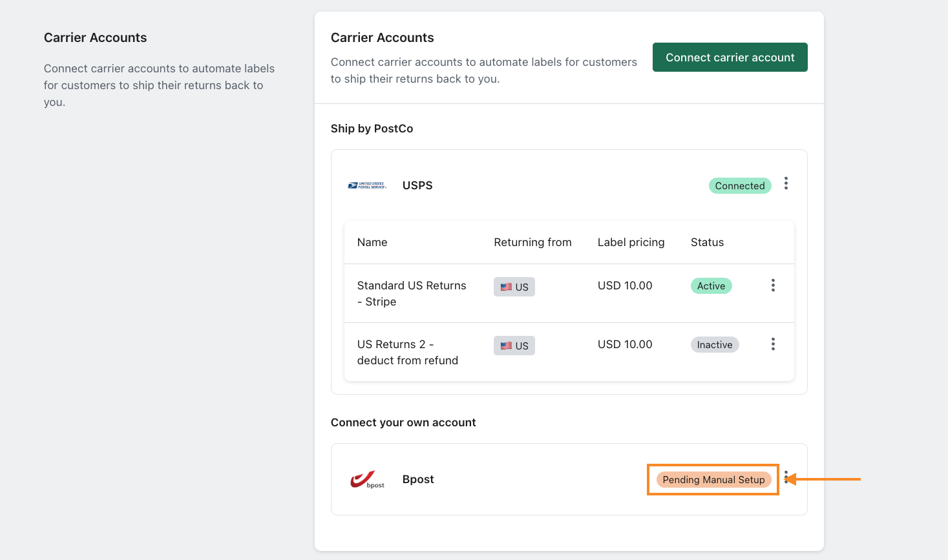Open options for US Returns 2 row
This screenshot has height=560, width=948.
click(x=773, y=344)
